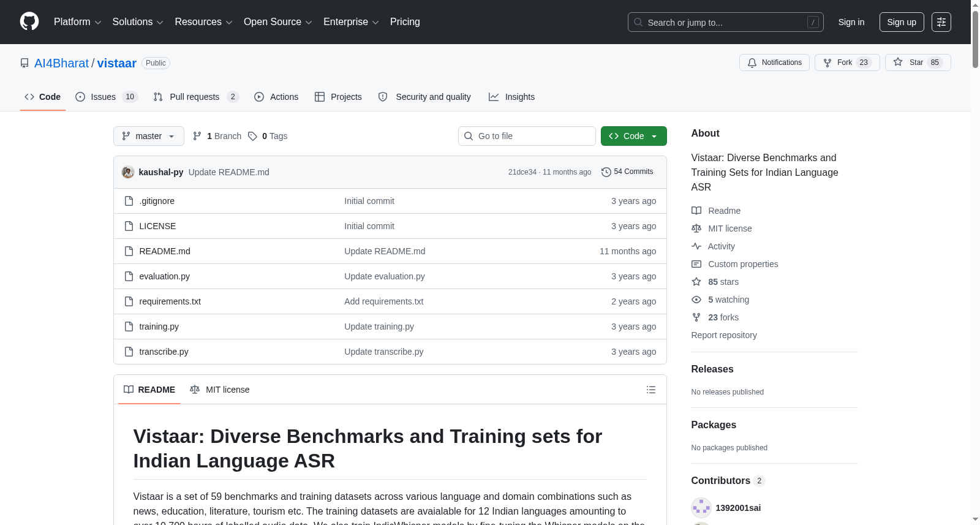Open the Insights tab
The image size is (980, 525).
point(511,97)
